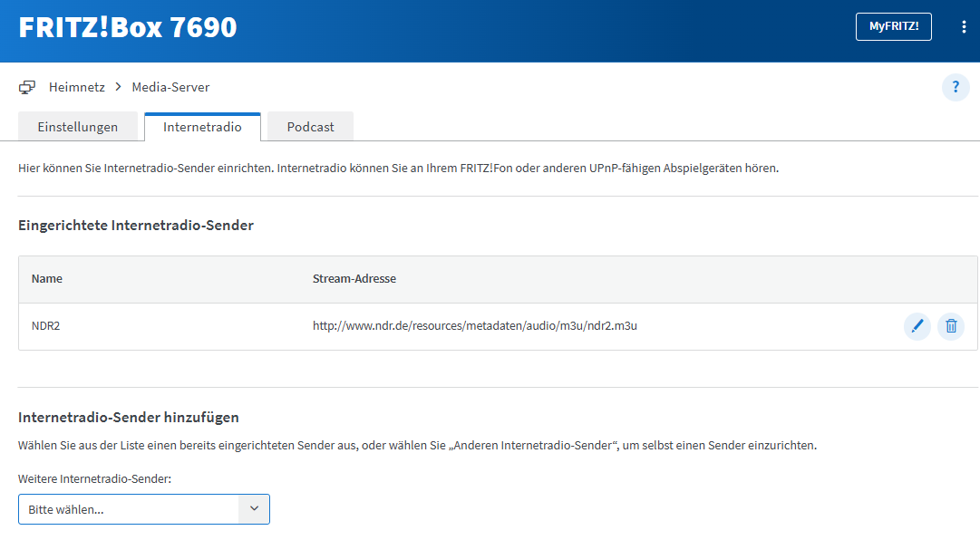Click the Stream-Adresse column header

click(354, 279)
